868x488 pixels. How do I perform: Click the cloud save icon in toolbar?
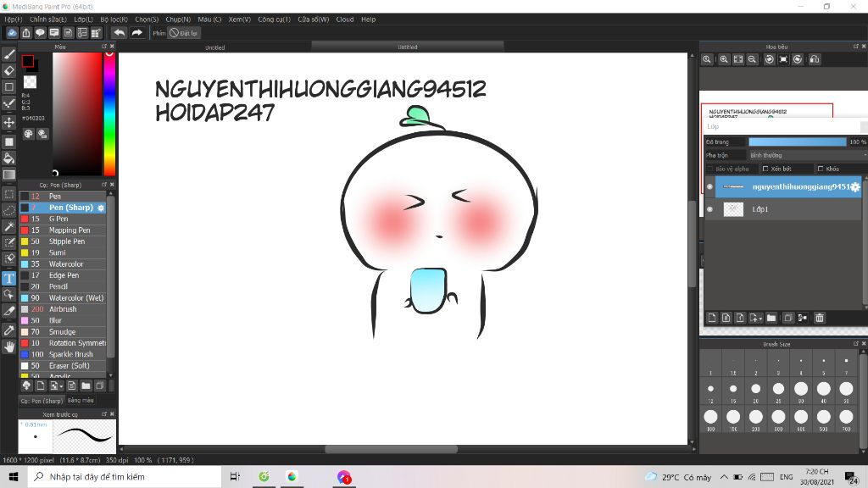(12, 33)
